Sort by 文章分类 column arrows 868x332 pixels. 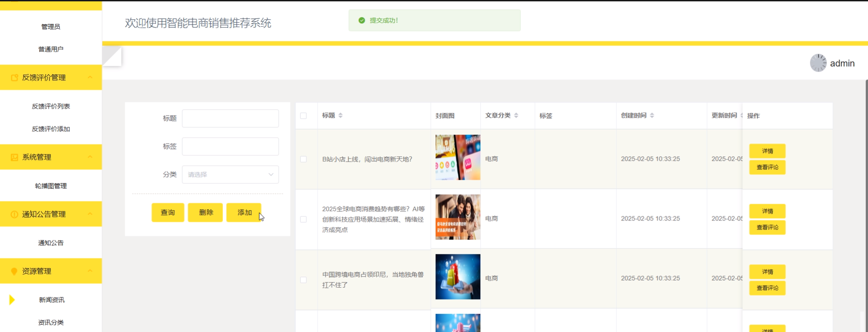[516, 116]
